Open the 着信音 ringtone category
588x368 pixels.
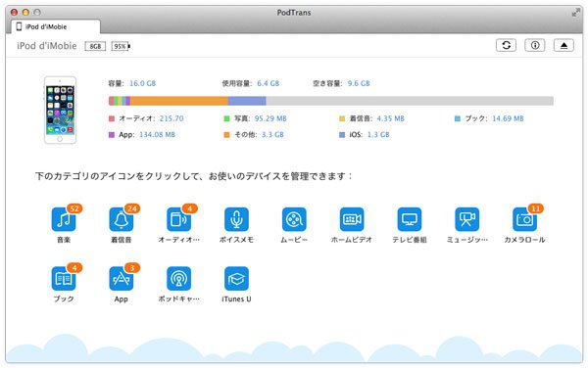(122, 220)
